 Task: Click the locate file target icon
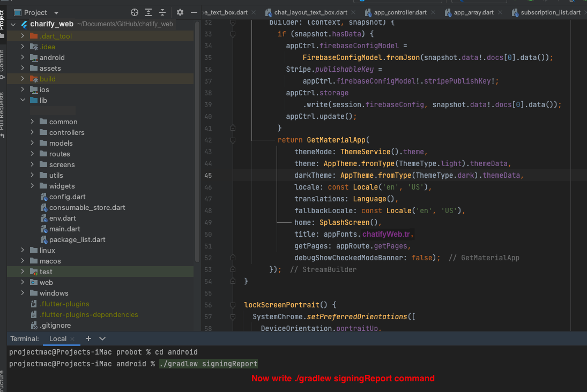135,12
